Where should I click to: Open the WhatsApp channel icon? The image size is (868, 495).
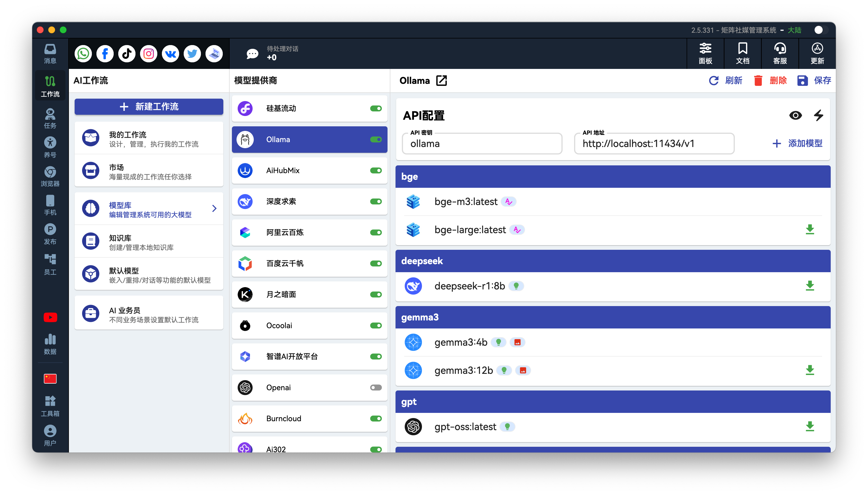pyautogui.click(x=83, y=54)
